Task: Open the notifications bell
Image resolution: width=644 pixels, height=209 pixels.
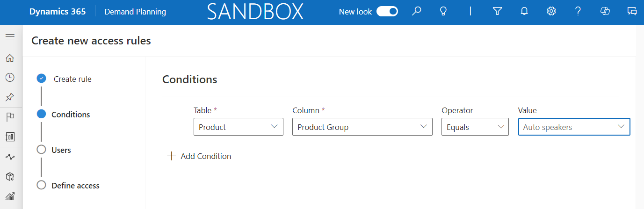Action: (x=524, y=12)
